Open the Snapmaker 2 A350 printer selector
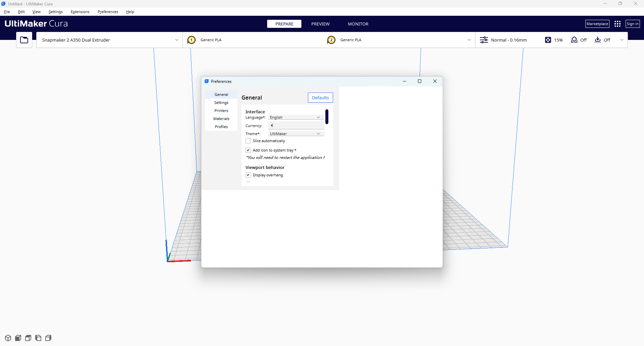Screen dimensions: 644x346 click(109, 40)
